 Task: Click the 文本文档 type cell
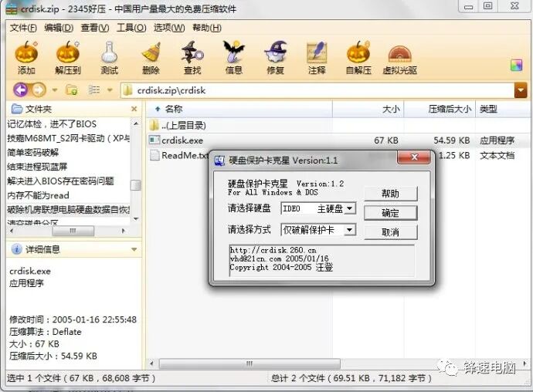(497, 156)
